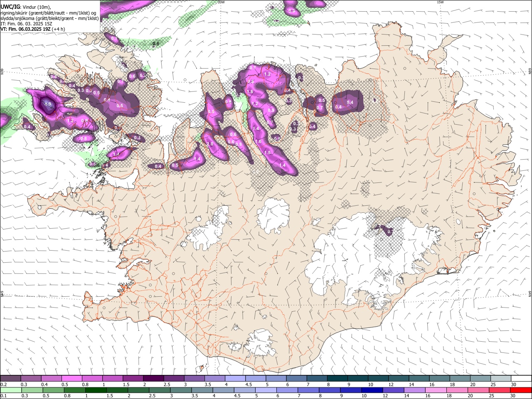The width and height of the screenshot is (532, 399).
Task: Select bright magenta swatch between 0.5 and 0.8, upper legend
Action: pos(71,379)
